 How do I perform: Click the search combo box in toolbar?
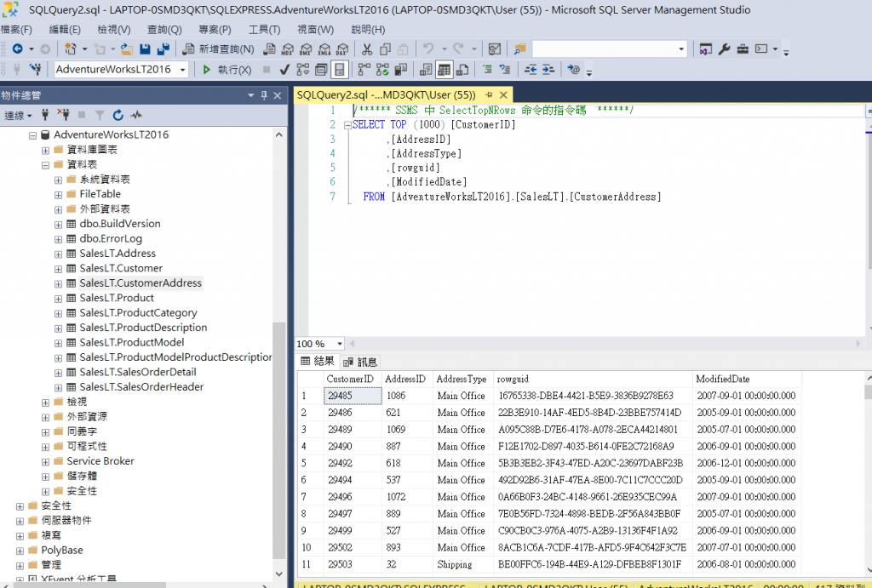point(610,49)
